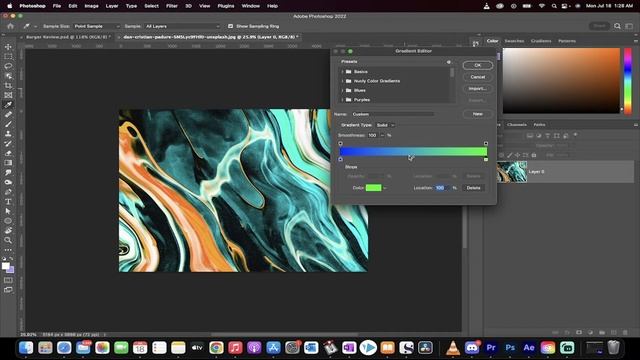The height and width of the screenshot is (360, 640).
Task: Toggle the layer filter switch in the Layers panel
Action: [x=576, y=135]
